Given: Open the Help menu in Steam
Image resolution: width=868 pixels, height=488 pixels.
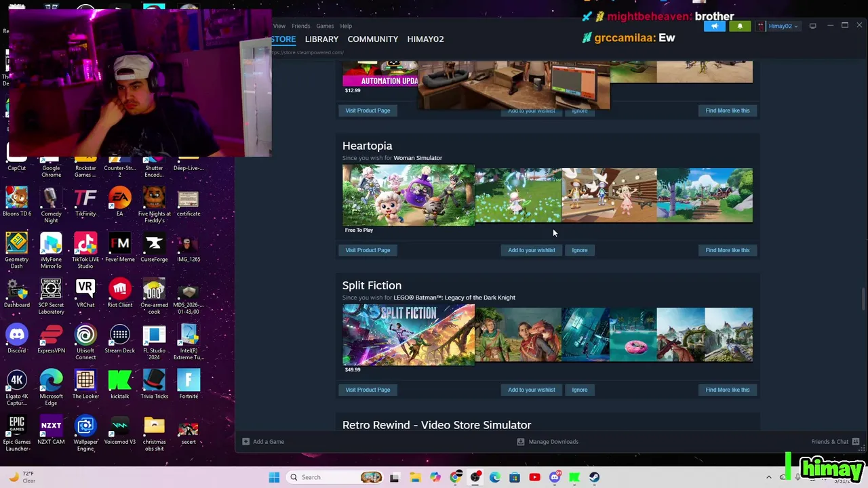Looking at the screenshot, I should (346, 26).
